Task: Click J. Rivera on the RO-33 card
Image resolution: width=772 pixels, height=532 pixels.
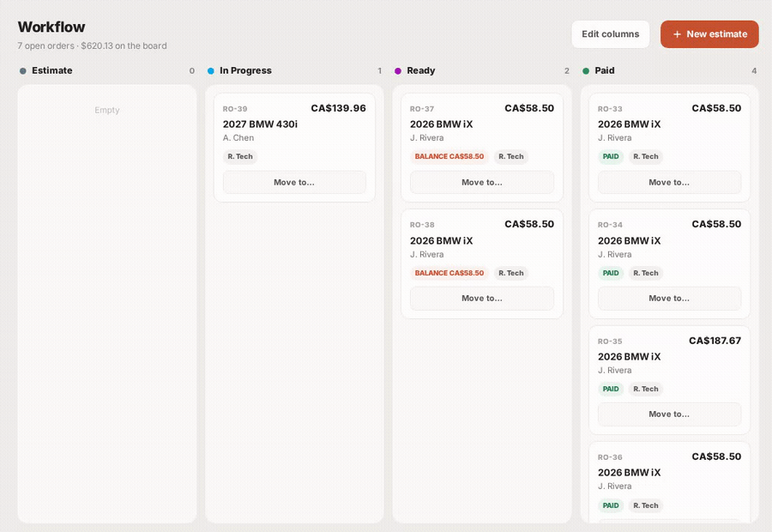Action: coord(614,138)
